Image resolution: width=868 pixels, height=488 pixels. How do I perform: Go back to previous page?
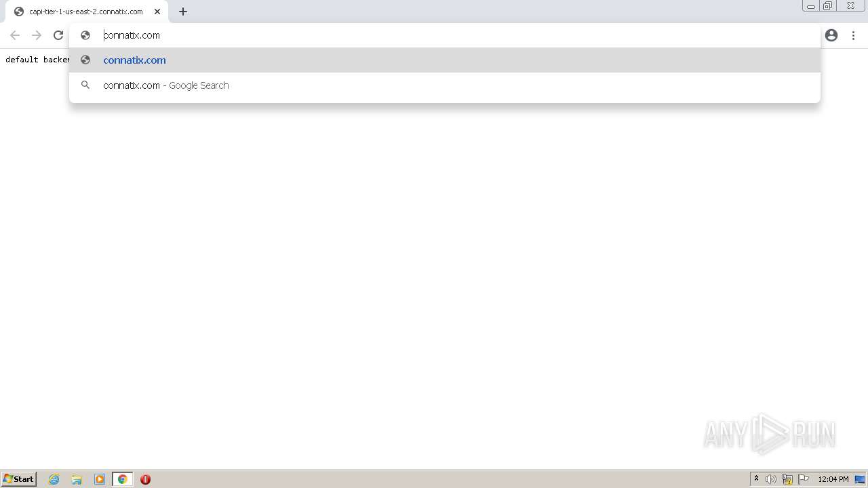(15, 35)
